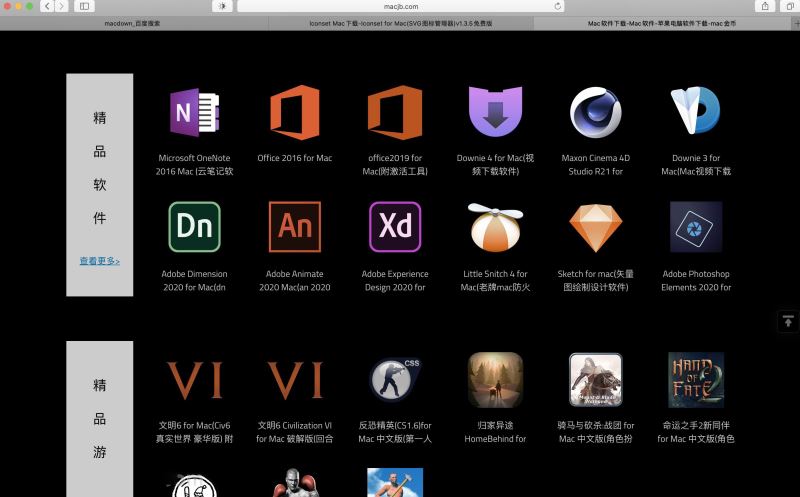Open the 文明6 for Mac(Civ6 game icon
800x497 pixels.
(194, 380)
